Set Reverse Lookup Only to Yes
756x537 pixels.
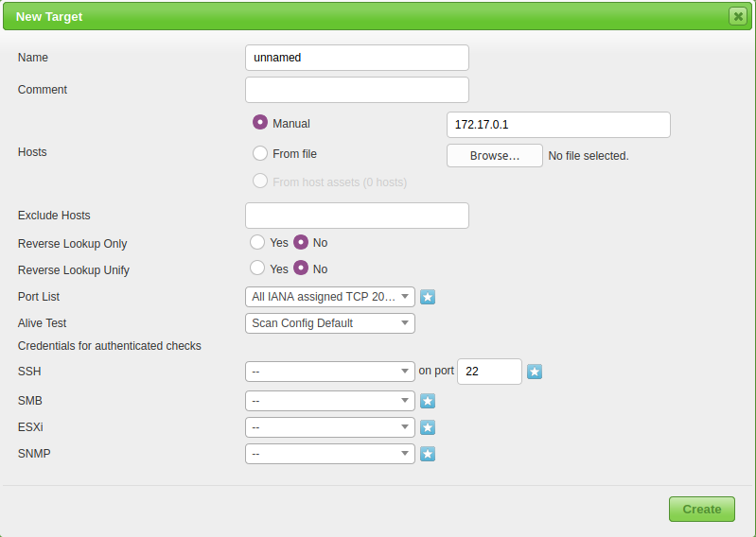[x=257, y=242]
